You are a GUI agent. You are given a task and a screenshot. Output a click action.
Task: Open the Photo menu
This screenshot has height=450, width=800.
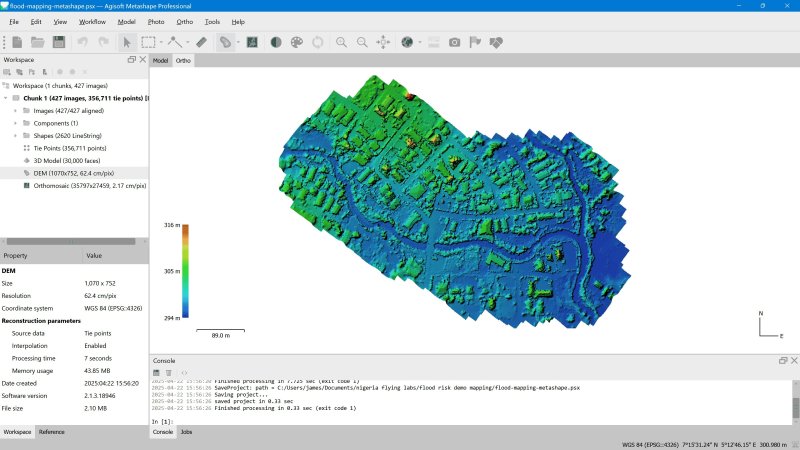click(156, 22)
